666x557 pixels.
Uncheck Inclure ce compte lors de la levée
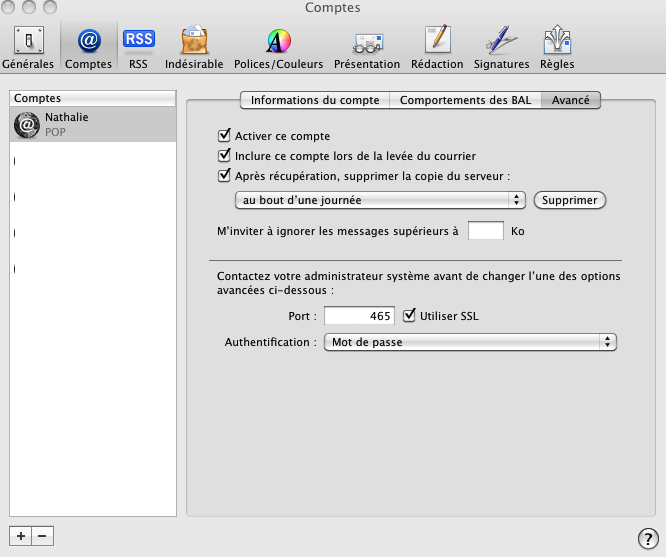click(224, 156)
